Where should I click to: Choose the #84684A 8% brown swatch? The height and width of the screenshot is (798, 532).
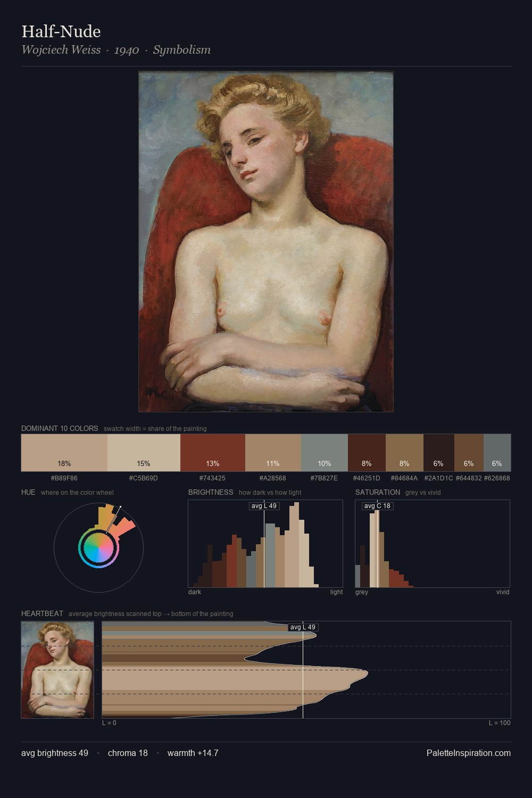point(404,453)
